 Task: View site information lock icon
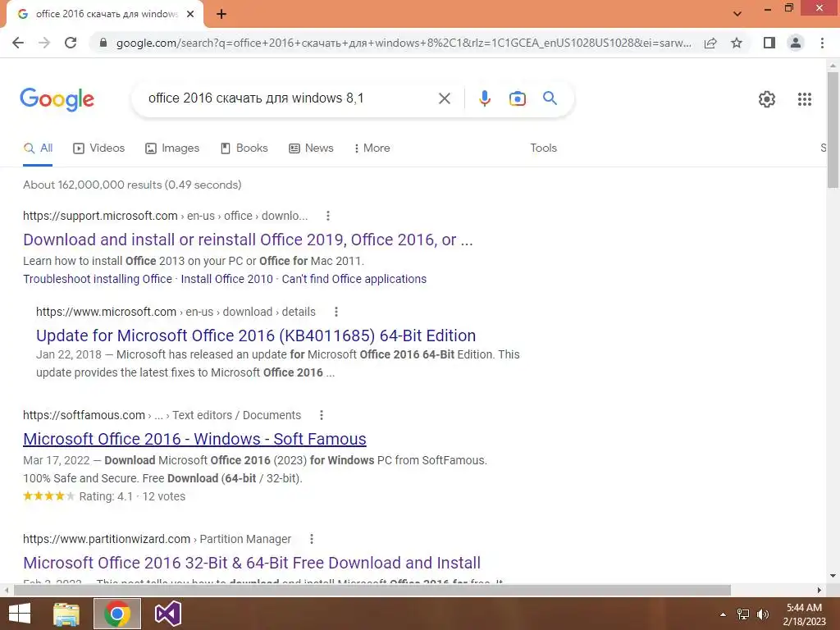(x=103, y=43)
